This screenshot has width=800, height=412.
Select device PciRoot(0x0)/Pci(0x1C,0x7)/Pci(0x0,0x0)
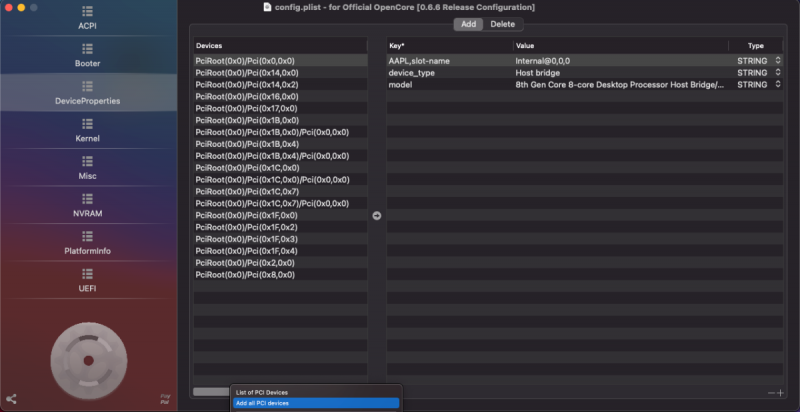point(280,203)
